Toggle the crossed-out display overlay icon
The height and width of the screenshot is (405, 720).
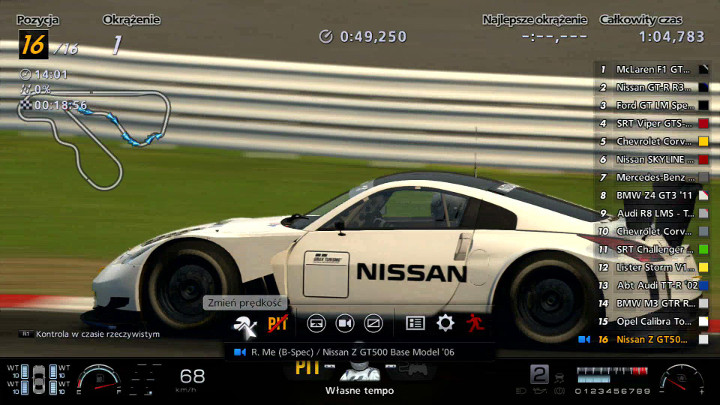click(x=374, y=323)
